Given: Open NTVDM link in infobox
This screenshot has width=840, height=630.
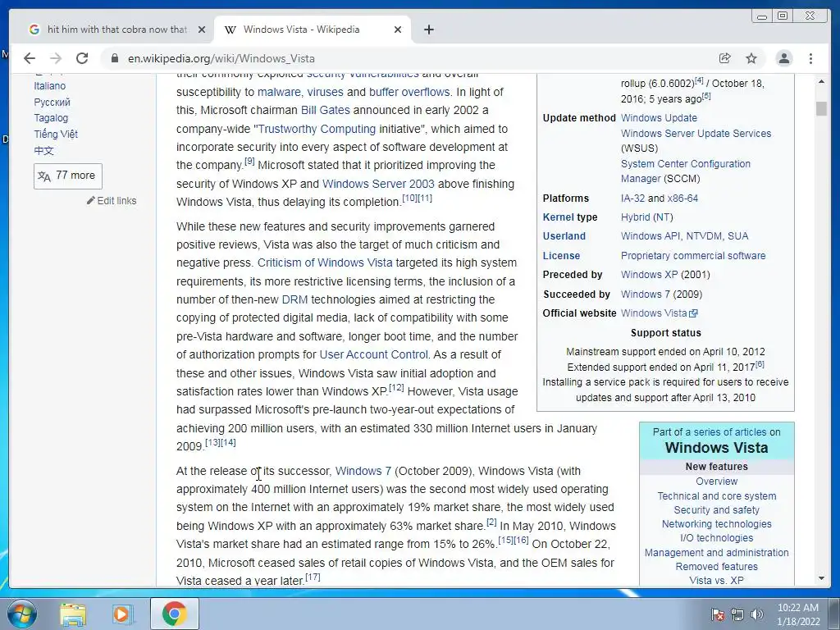Looking at the screenshot, I should [703, 235].
